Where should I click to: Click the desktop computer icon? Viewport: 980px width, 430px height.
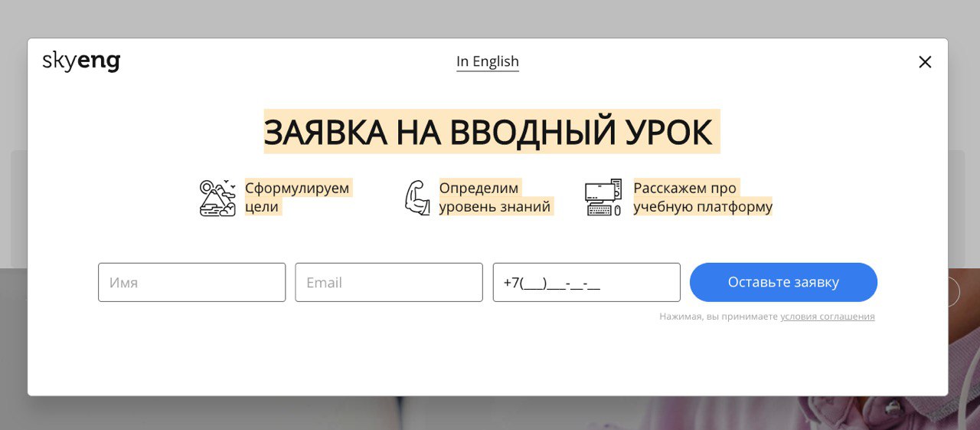click(603, 198)
